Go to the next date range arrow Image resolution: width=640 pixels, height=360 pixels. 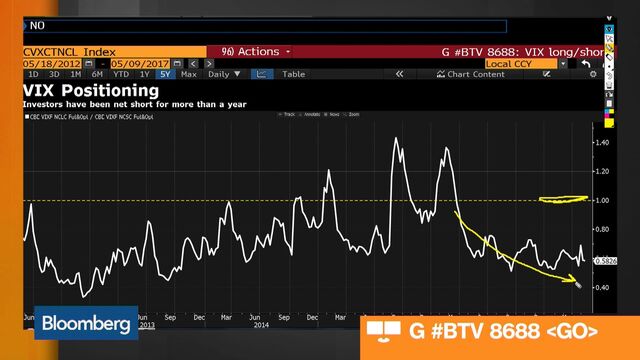pos(209,64)
